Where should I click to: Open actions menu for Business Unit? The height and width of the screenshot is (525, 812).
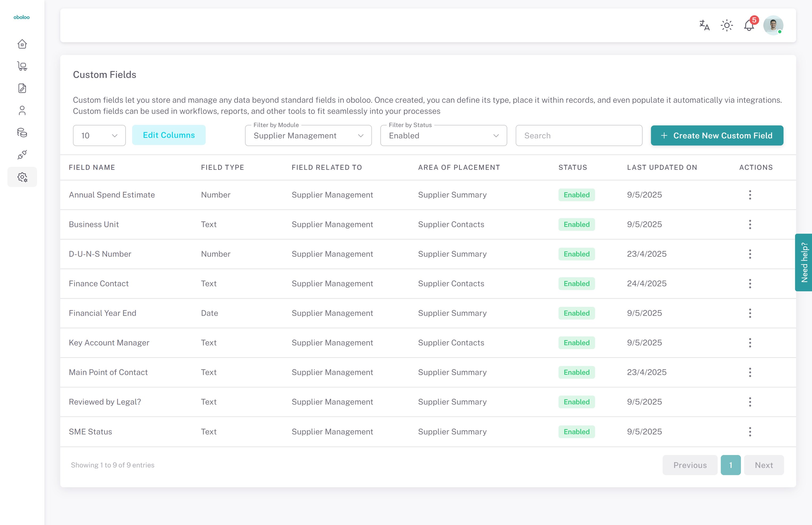pos(750,224)
